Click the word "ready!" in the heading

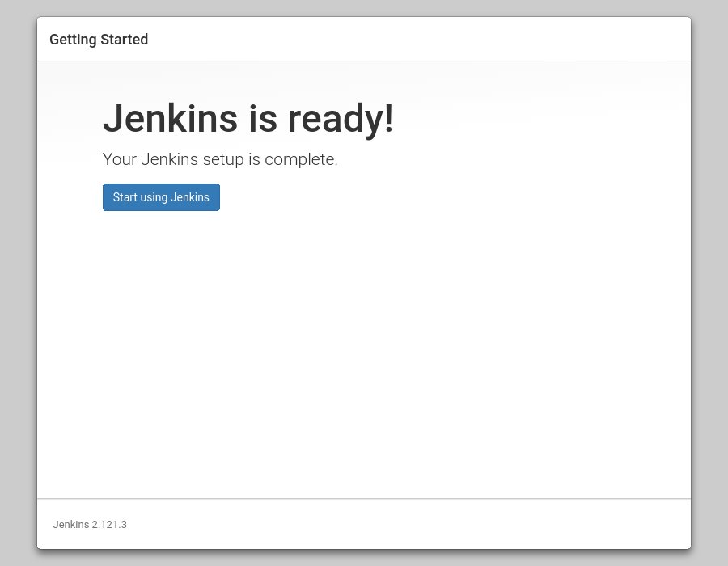pos(341,119)
